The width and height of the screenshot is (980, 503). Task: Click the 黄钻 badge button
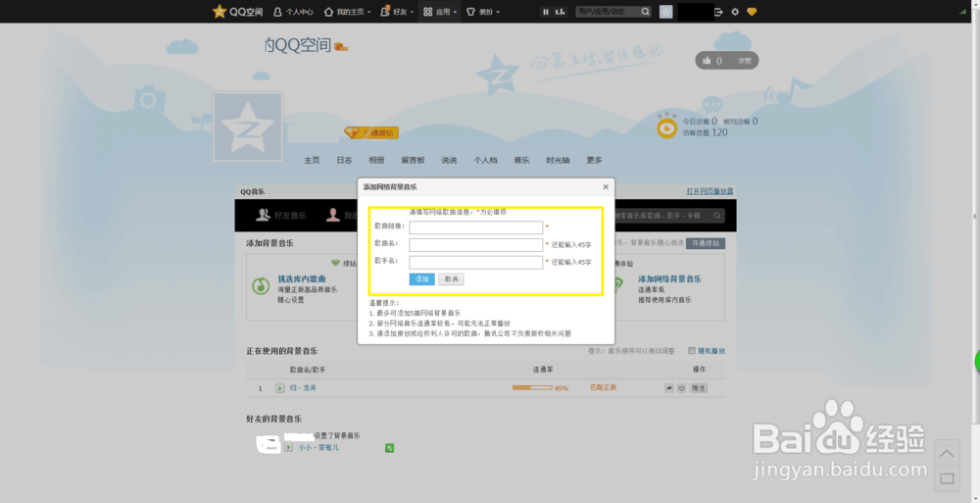click(371, 132)
